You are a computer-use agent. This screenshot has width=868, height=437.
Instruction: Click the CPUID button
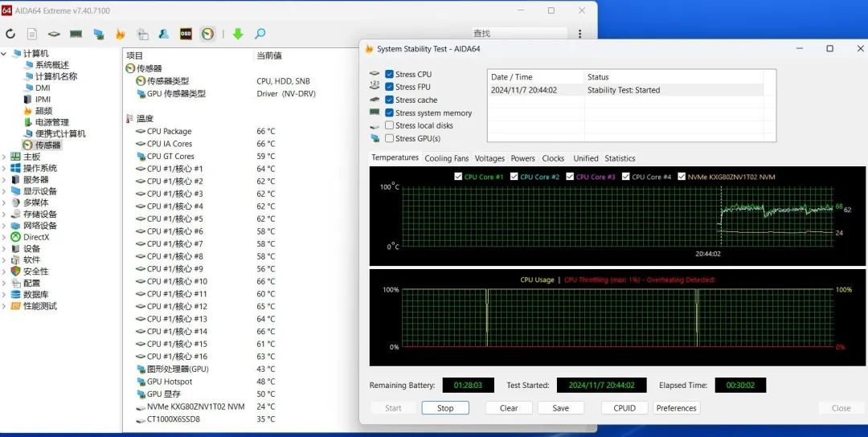[624, 408]
